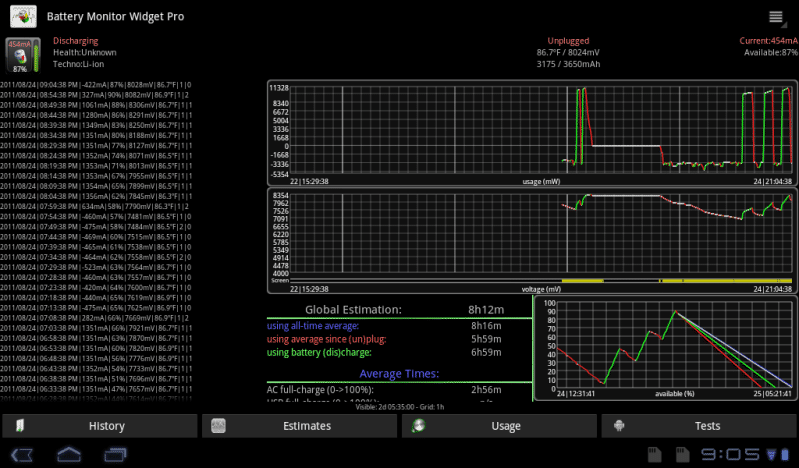Select history row 08:39:38 PM 1349mA

(96, 125)
